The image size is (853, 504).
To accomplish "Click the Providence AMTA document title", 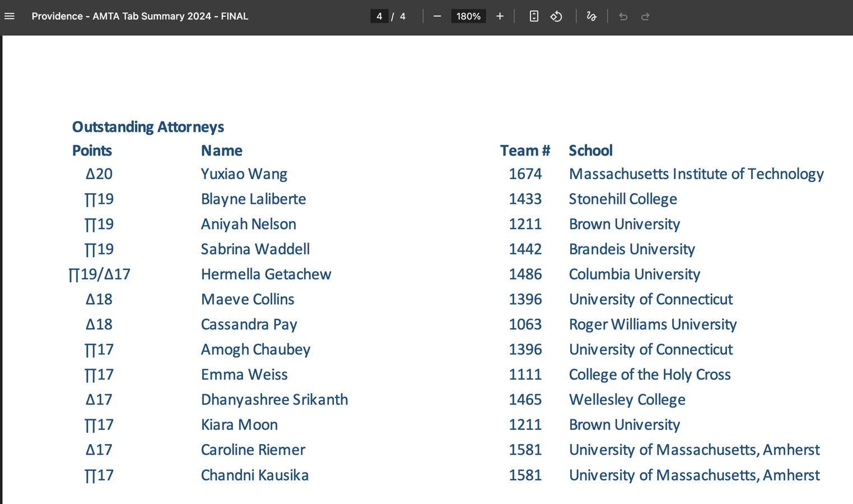I will (140, 16).
